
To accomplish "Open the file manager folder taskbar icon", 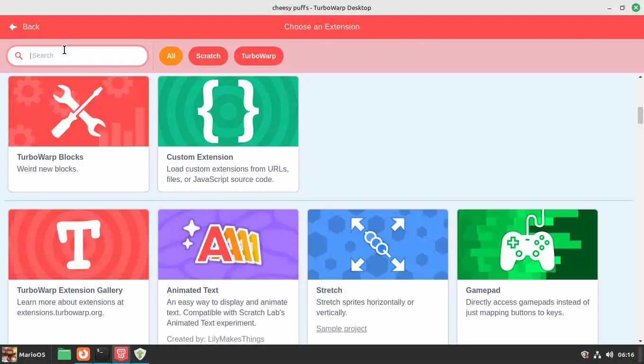I will [64, 354].
